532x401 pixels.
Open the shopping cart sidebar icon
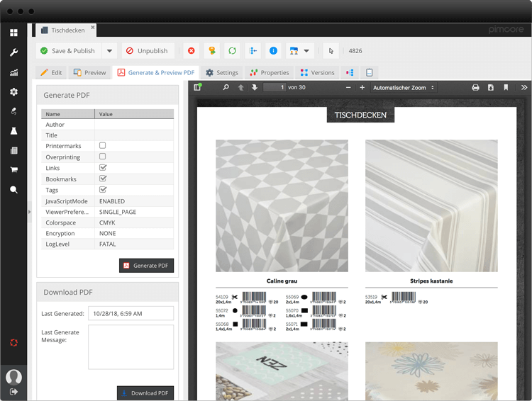point(13,170)
